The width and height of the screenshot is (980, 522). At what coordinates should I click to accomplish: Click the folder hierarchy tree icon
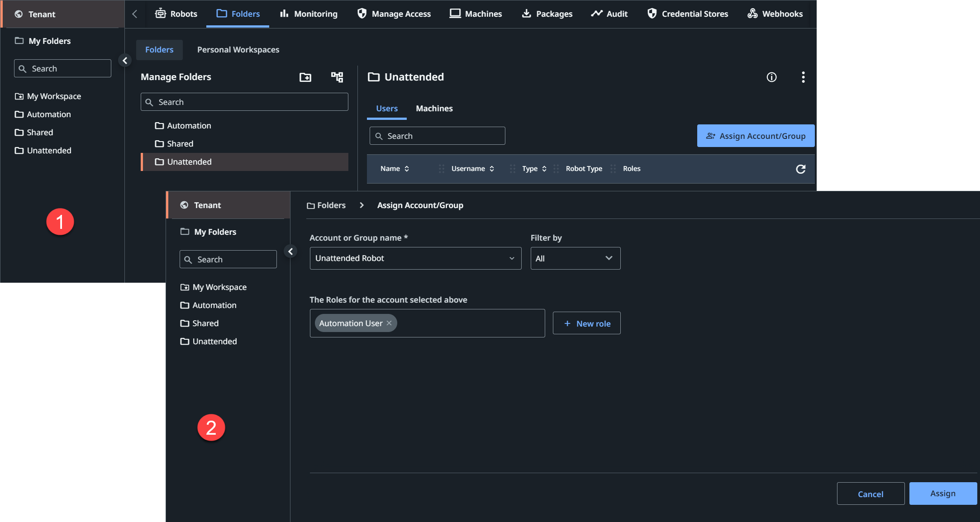(x=337, y=77)
